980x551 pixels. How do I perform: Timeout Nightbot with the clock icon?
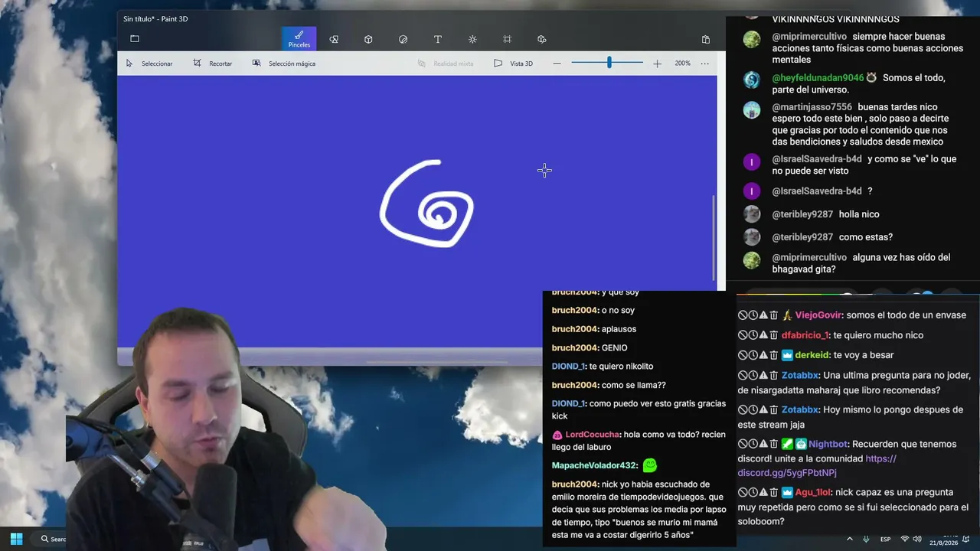753,444
